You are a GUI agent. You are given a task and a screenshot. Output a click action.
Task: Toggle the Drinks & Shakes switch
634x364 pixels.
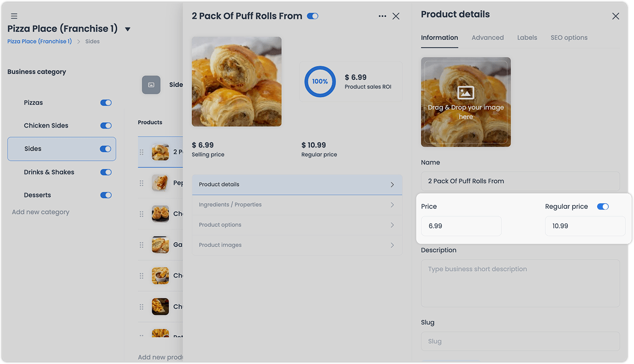point(106,172)
